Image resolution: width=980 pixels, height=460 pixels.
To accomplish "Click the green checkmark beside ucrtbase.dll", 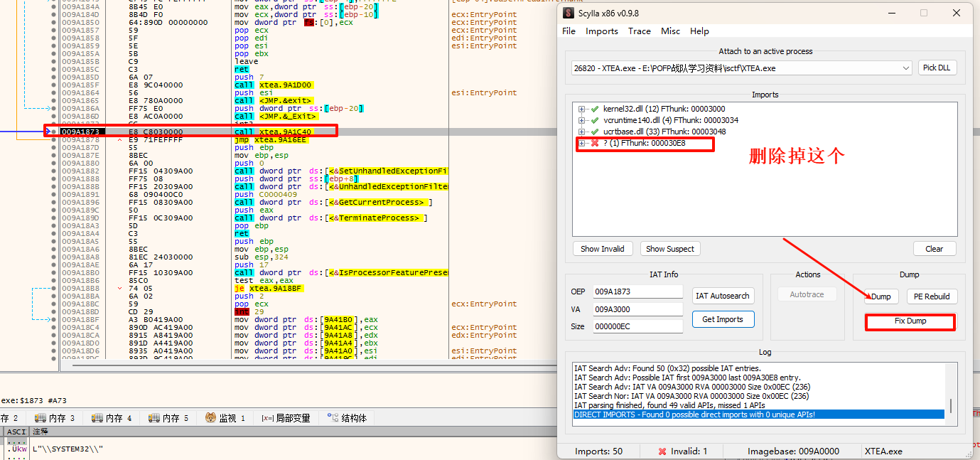I will pos(594,132).
